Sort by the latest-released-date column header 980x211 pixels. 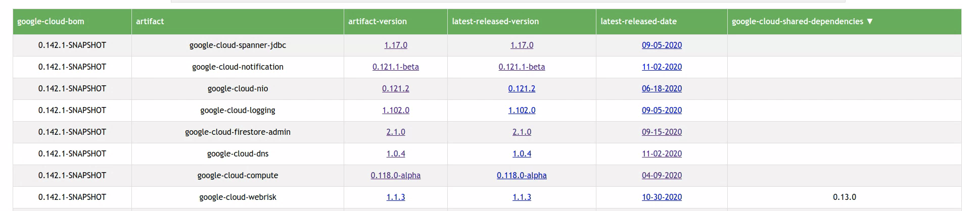[x=662, y=21]
